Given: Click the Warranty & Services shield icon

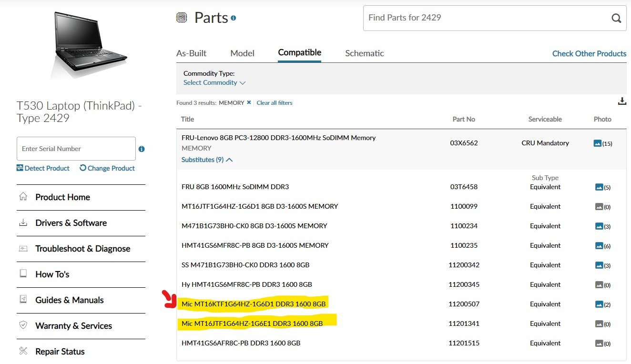Looking at the screenshot, I should tap(23, 325).
